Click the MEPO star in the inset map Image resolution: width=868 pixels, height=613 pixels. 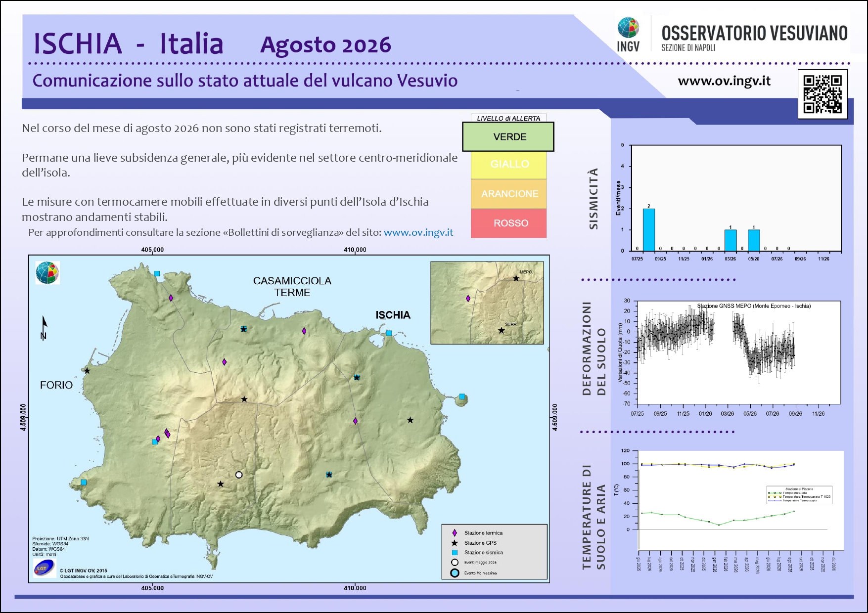click(516, 278)
